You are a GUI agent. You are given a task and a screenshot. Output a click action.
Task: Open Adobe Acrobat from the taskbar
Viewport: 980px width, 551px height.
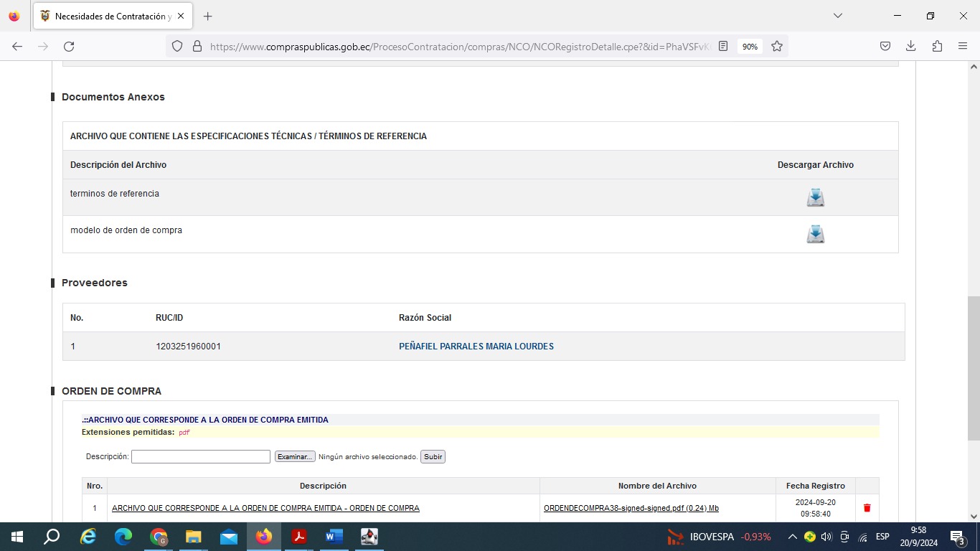299,537
